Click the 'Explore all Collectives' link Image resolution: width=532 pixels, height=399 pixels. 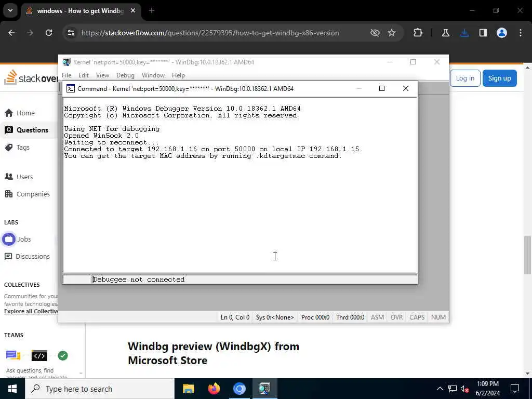point(31,312)
